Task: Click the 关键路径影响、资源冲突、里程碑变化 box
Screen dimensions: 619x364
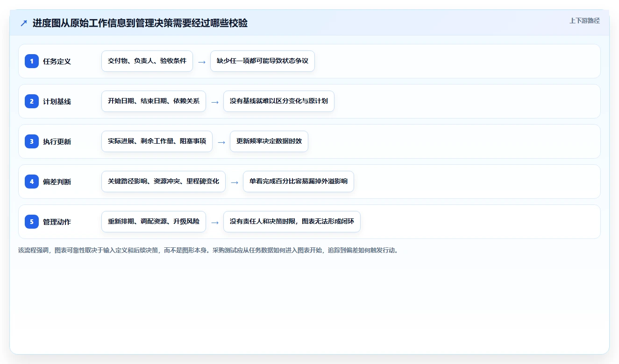Action: (x=164, y=182)
